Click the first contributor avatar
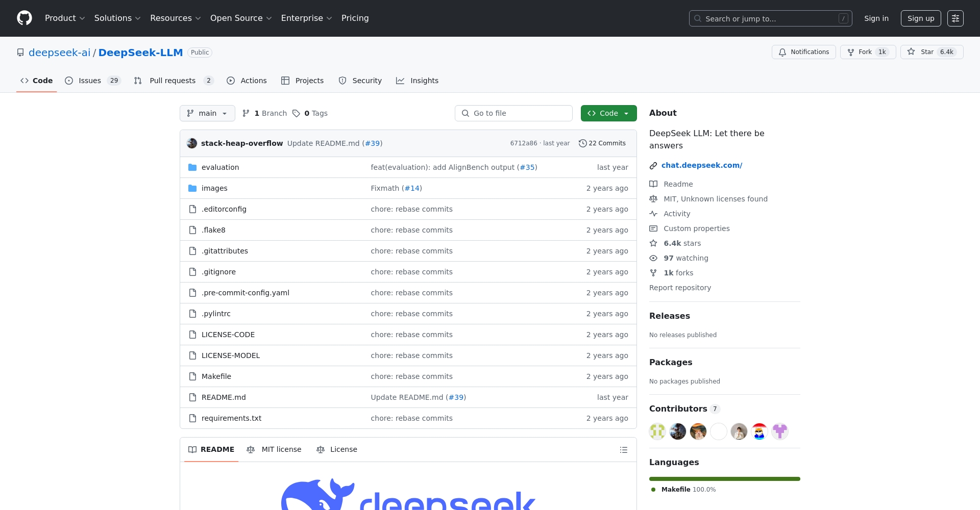 click(x=657, y=431)
